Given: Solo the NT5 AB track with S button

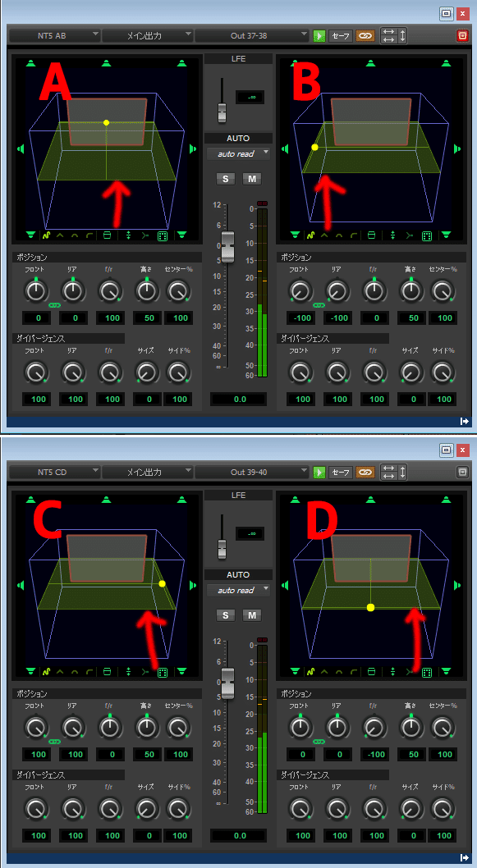Looking at the screenshot, I should pyautogui.click(x=226, y=179).
